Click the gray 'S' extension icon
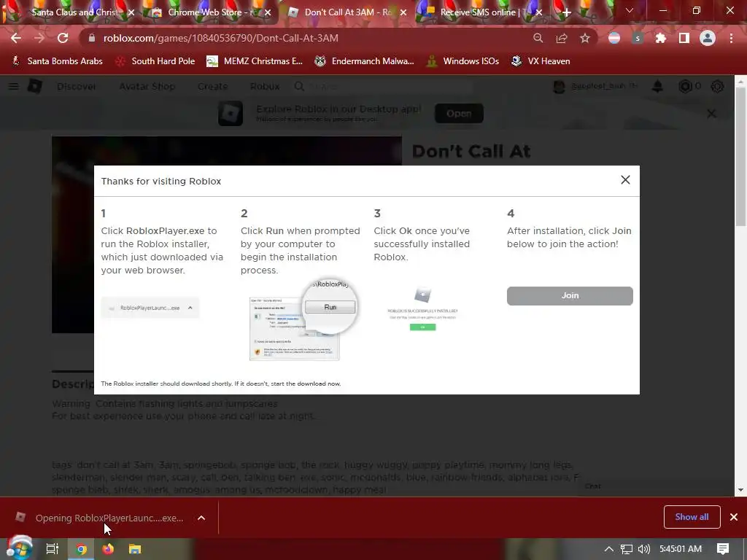 pos(638,38)
